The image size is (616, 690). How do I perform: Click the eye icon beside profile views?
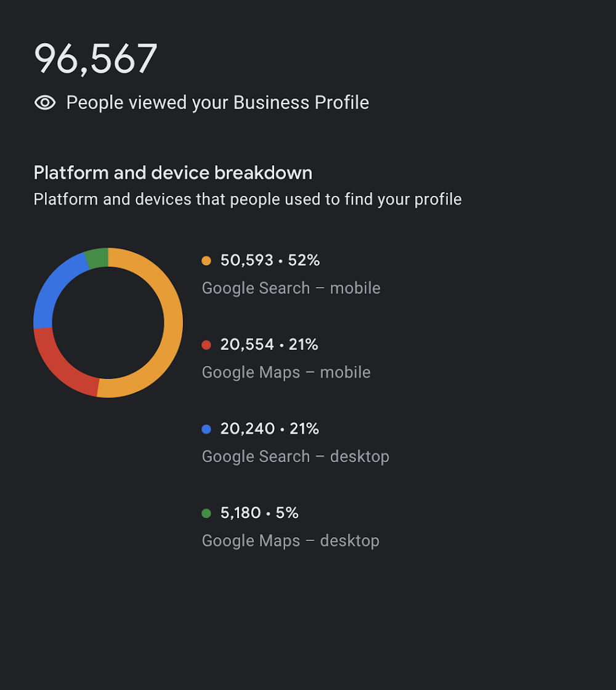tap(45, 103)
